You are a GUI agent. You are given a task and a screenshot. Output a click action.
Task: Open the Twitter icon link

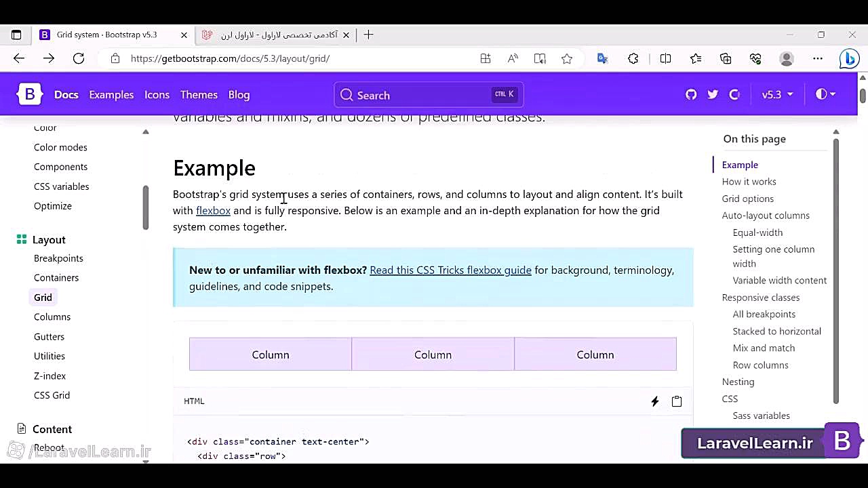[x=713, y=95]
